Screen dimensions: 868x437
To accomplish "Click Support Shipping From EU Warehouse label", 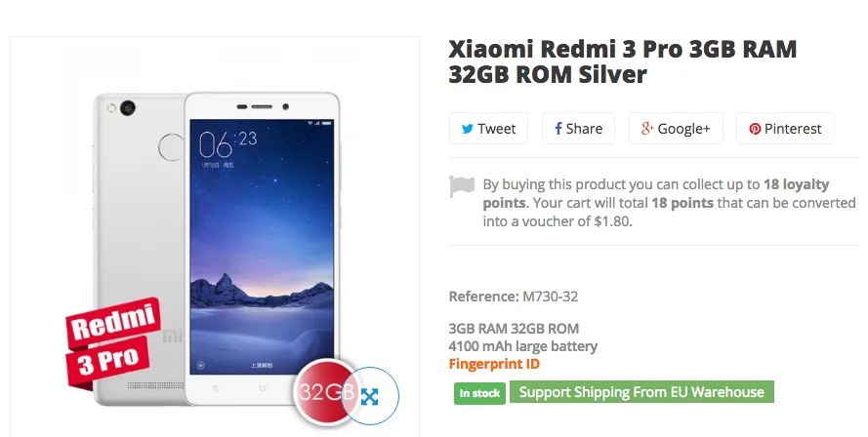I will tap(641, 392).
